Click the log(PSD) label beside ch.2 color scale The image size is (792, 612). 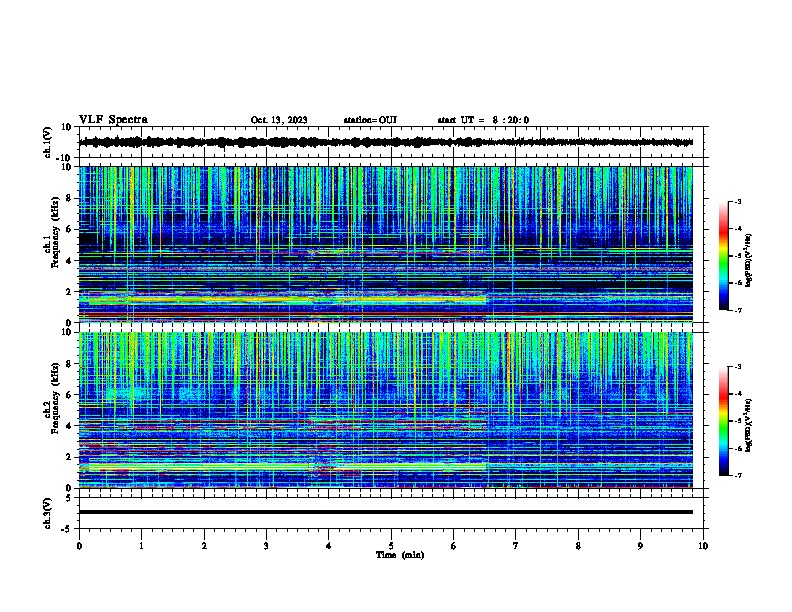(748, 426)
